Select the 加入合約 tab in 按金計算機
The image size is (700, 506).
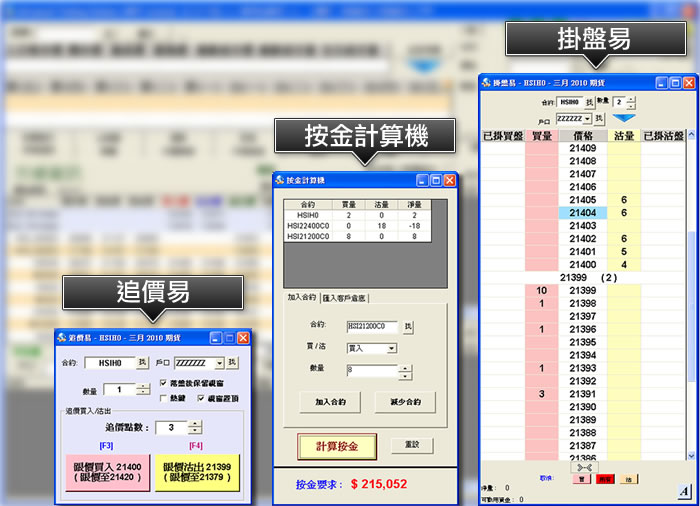point(302,298)
